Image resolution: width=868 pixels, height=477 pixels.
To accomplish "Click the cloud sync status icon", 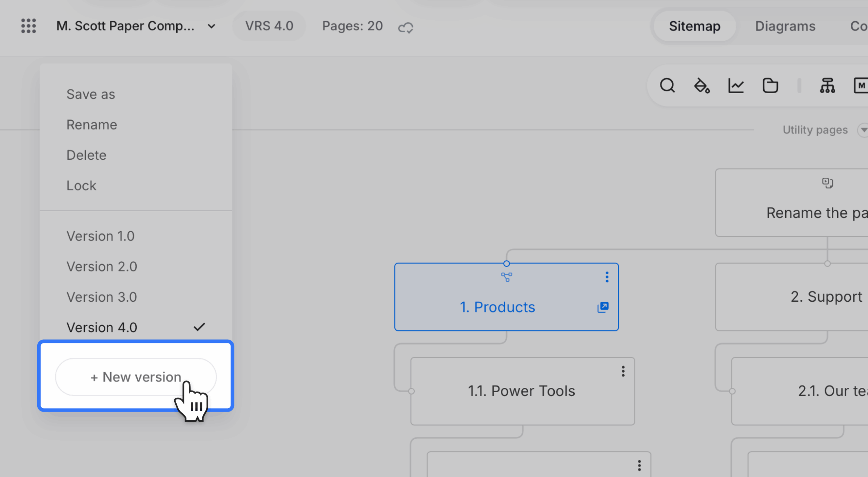I will pyautogui.click(x=406, y=27).
